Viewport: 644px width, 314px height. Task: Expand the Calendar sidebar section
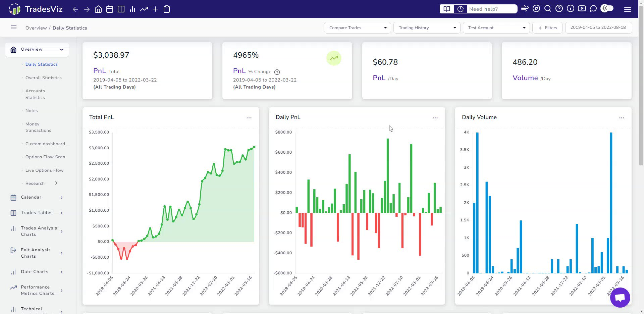point(37,197)
